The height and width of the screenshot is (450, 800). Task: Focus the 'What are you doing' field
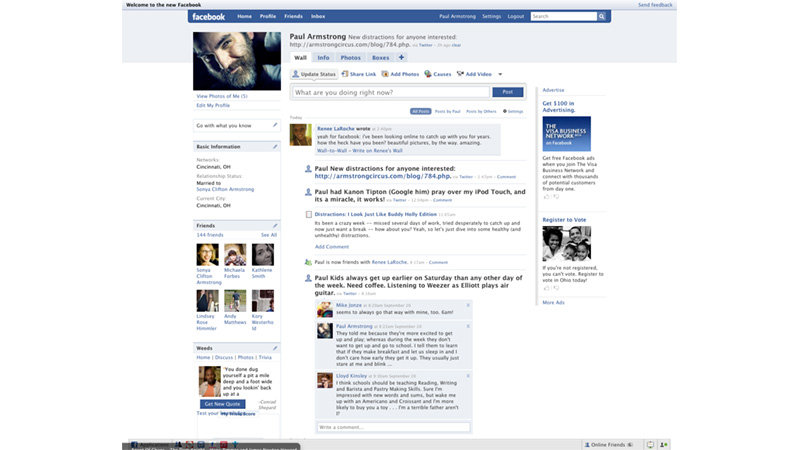(391, 92)
